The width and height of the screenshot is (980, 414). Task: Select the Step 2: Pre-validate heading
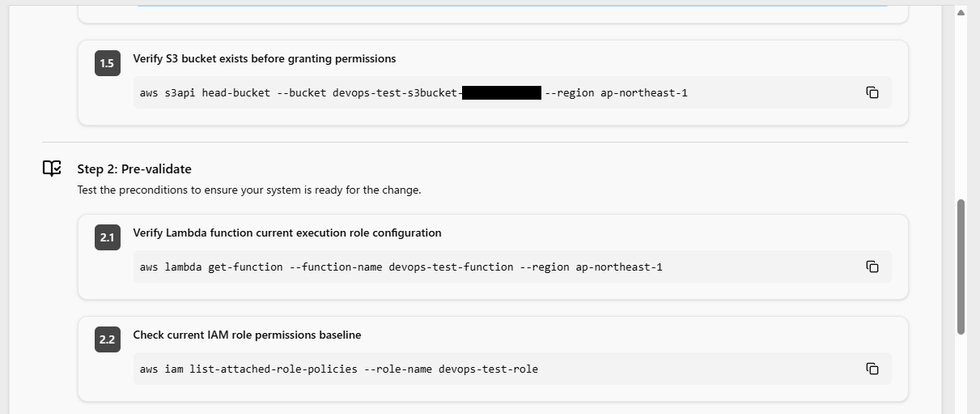pyautogui.click(x=134, y=169)
